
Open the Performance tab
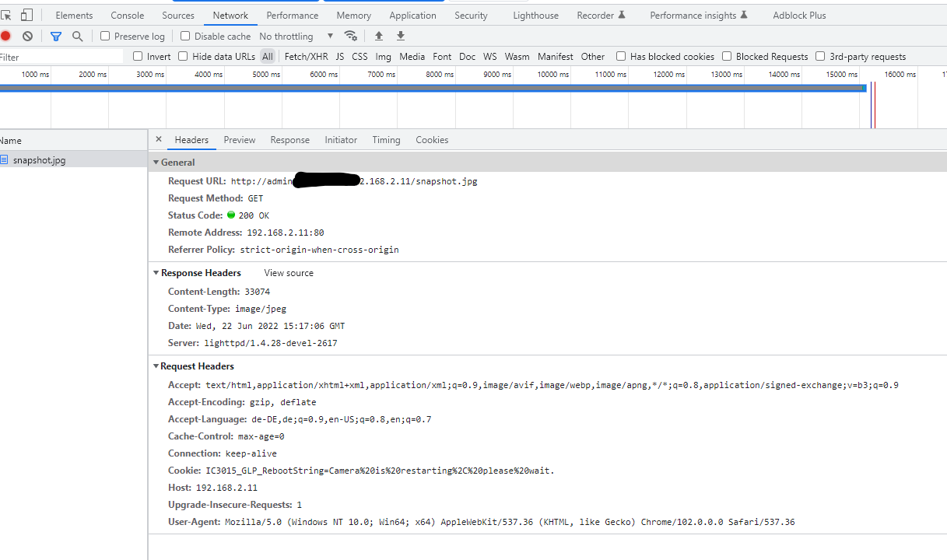coord(293,15)
